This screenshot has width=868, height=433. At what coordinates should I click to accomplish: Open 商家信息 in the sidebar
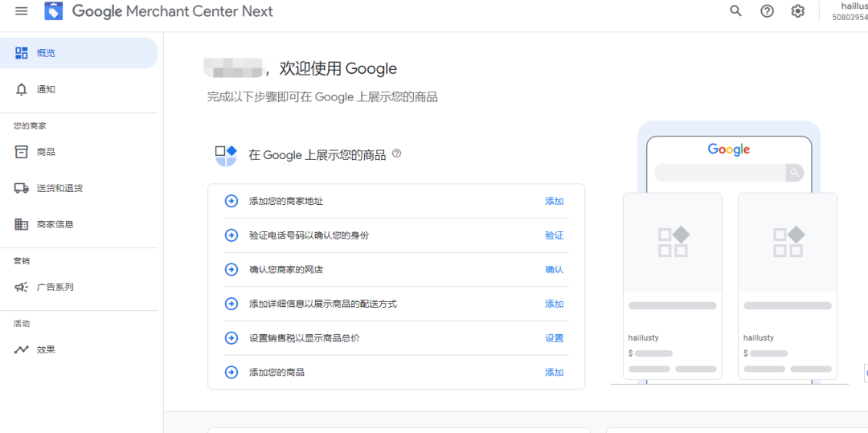79,224
